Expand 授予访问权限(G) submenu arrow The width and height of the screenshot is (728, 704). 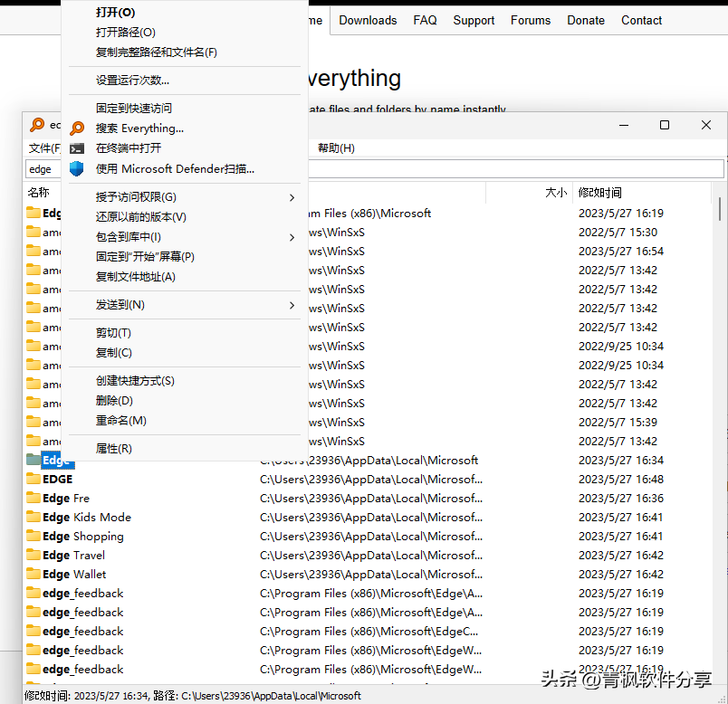tap(292, 197)
